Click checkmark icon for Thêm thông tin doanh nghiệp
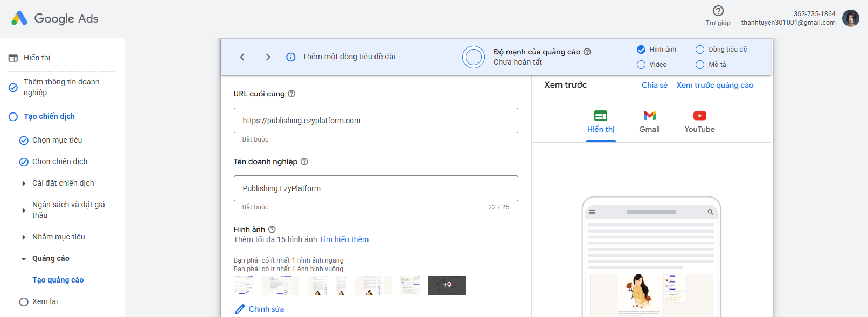 13,87
